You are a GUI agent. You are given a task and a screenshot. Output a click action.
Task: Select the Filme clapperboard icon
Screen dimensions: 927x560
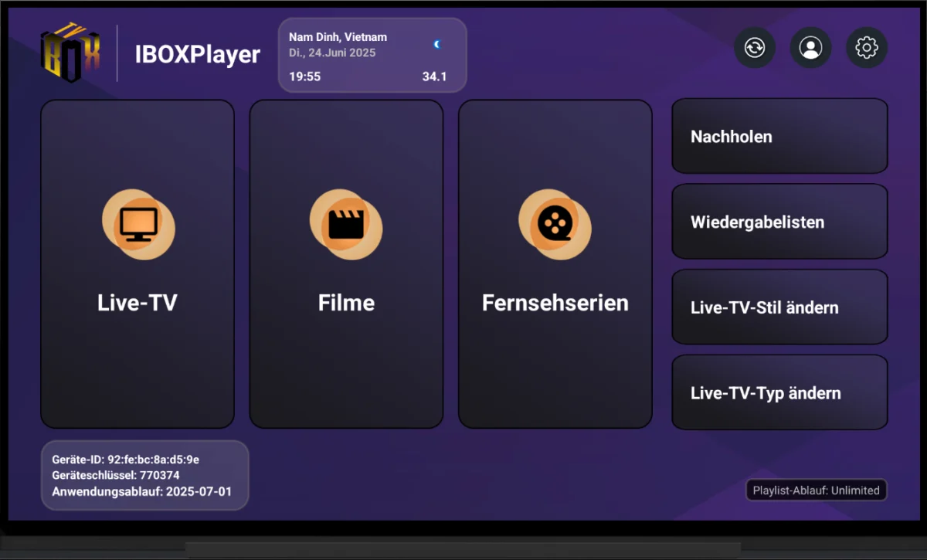[346, 223]
